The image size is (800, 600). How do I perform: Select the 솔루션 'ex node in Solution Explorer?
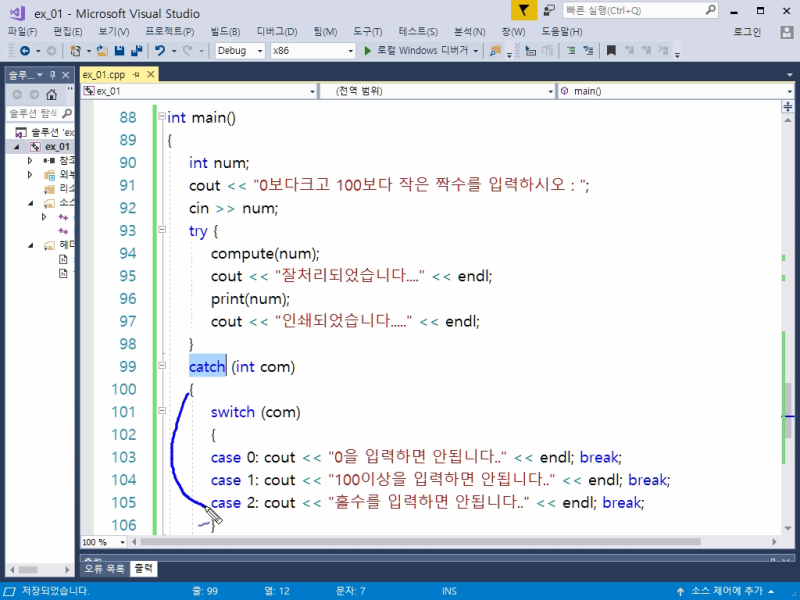[x=52, y=132]
